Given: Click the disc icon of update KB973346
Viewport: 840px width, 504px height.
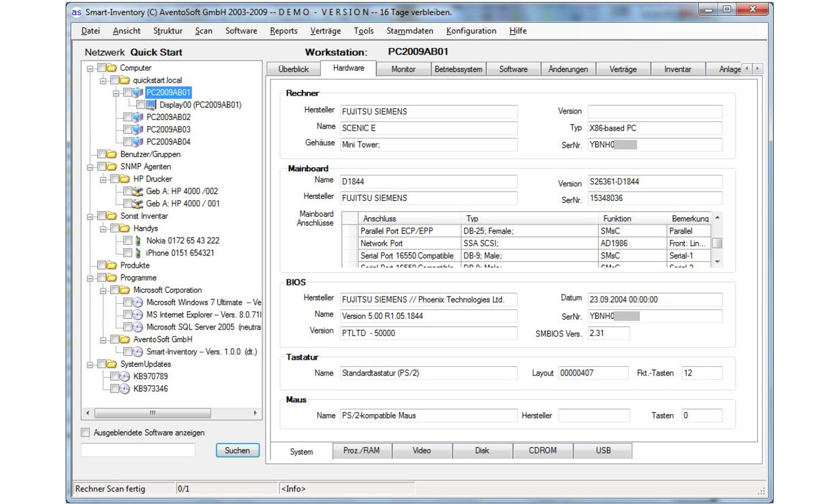Looking at the screenshot, I should [125, 388].
